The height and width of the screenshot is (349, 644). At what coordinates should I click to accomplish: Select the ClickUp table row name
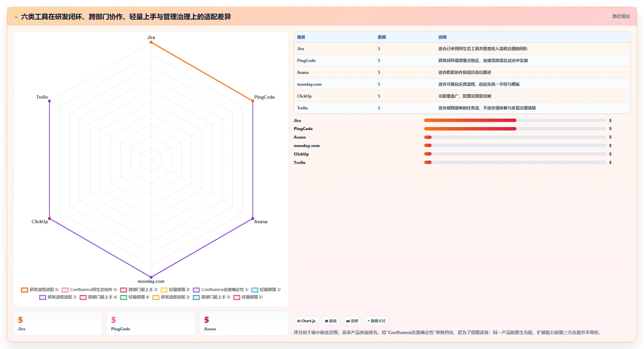point(304,96)
